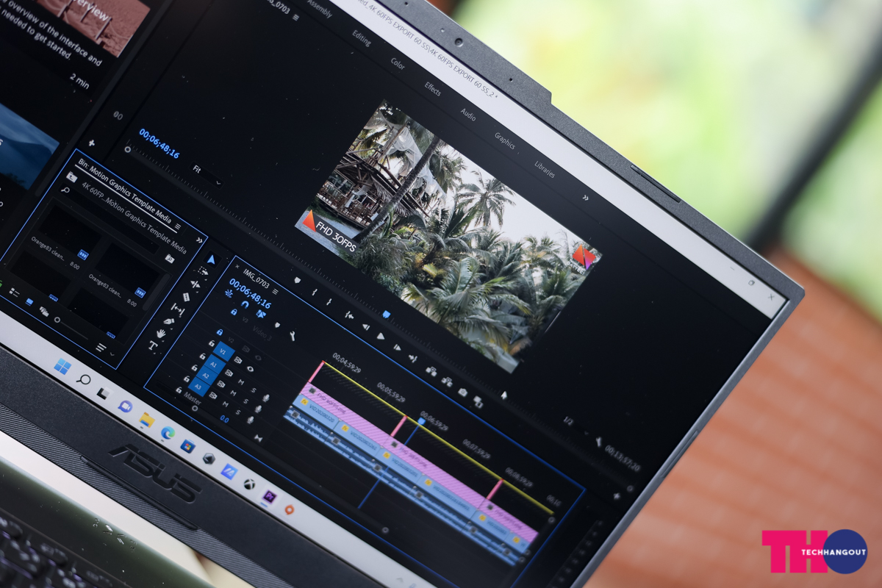This screenshot has height=588, width=882.
Task: Click the blue timeline playhead marker
Action: tap(421, 421)
